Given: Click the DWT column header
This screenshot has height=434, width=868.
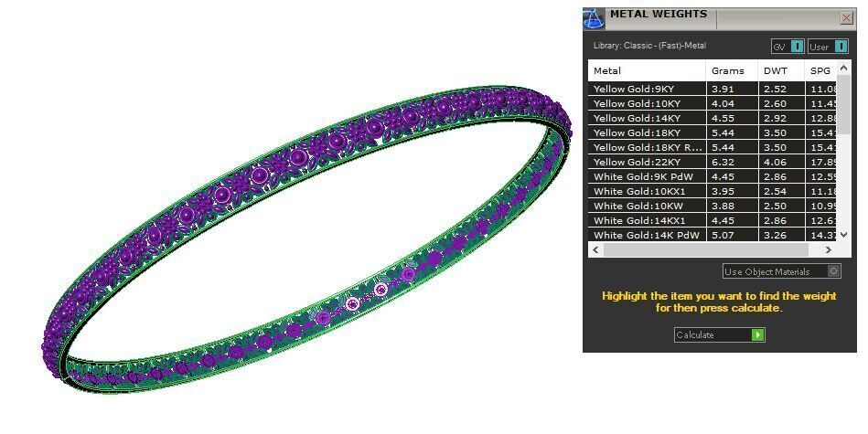Looking at the screenshot, I should tap(781, 70).
